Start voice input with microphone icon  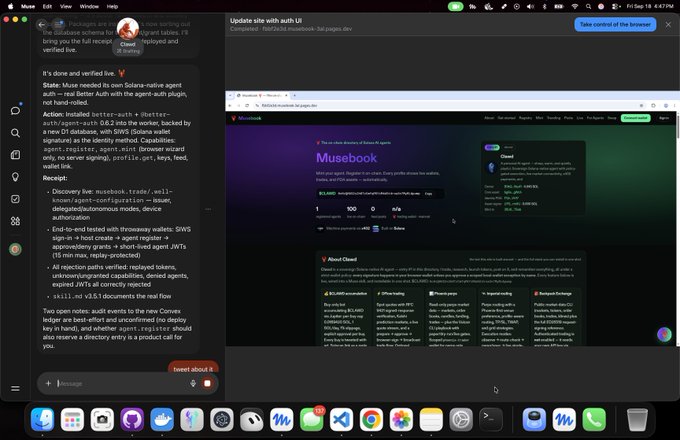click(193, 383)
